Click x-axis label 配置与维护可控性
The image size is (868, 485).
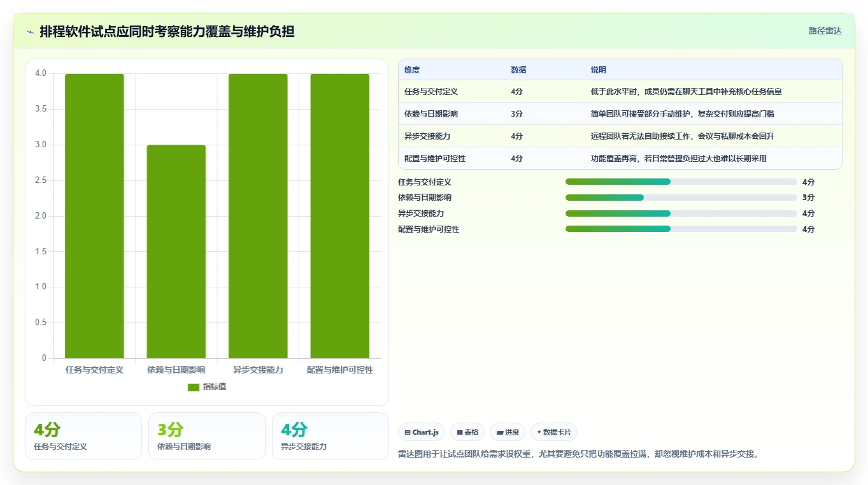click(340, 370)
